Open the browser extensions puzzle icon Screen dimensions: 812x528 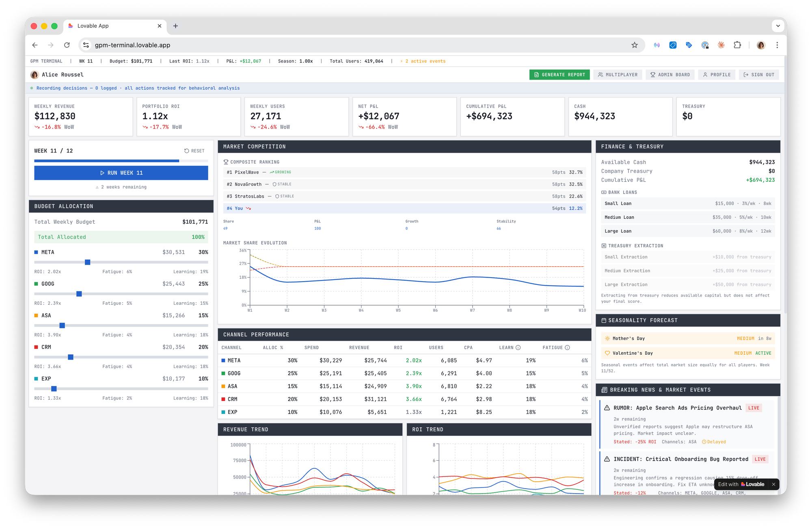click(737, 45)
